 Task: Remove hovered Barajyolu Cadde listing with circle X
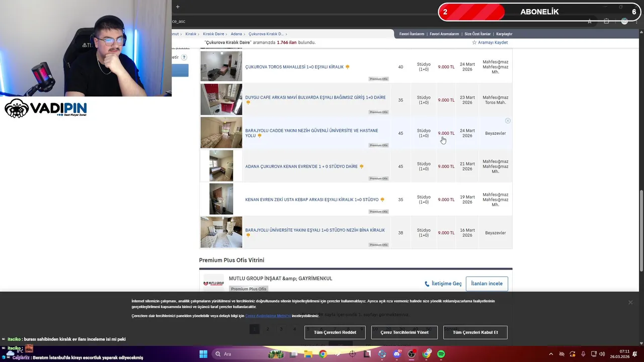[x=508, y=121]
